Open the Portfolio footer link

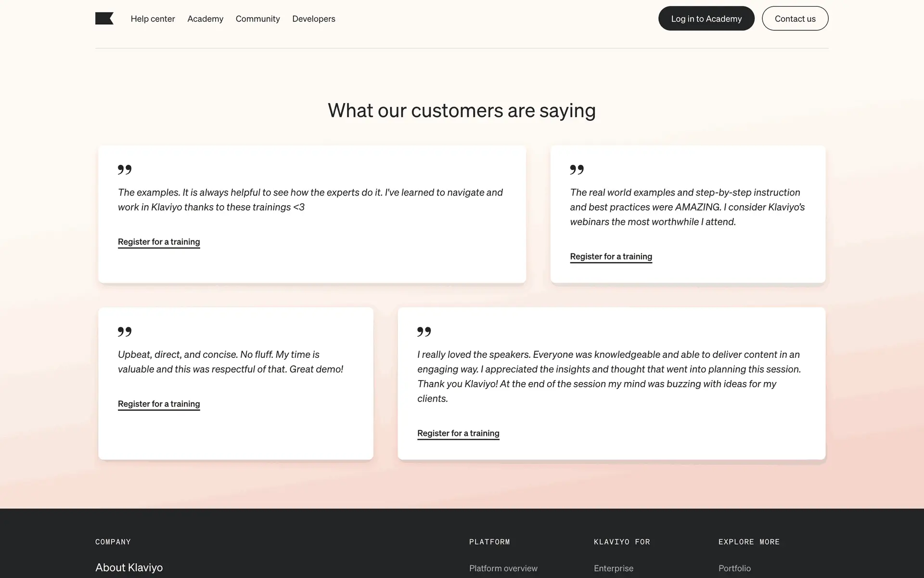click(734, 568)
